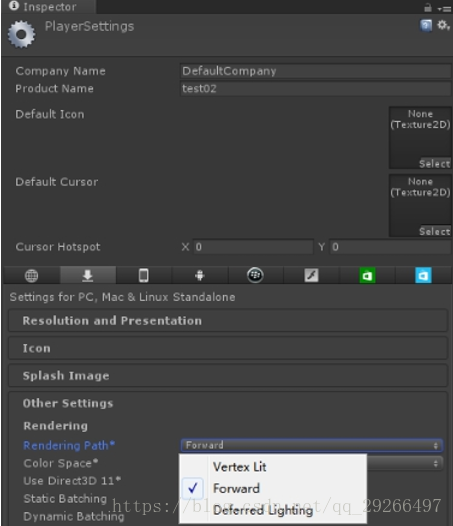The height and width of the screenshot is (526, 453).
Task: Click the Default Icon label
Action: [50, 114]
